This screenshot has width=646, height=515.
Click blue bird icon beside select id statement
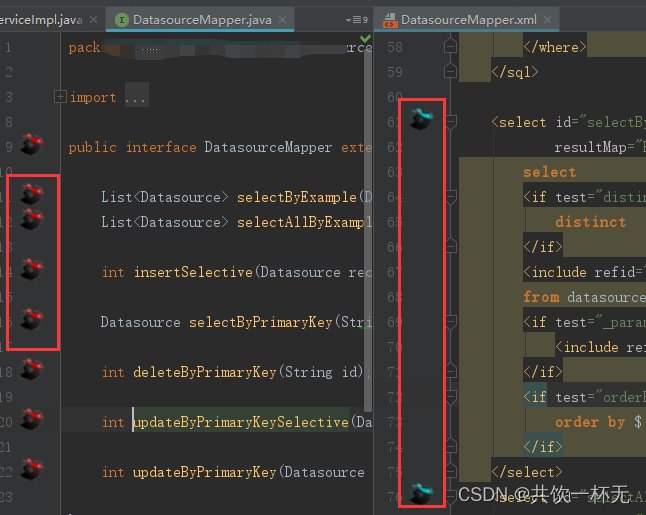click(421, 119)
